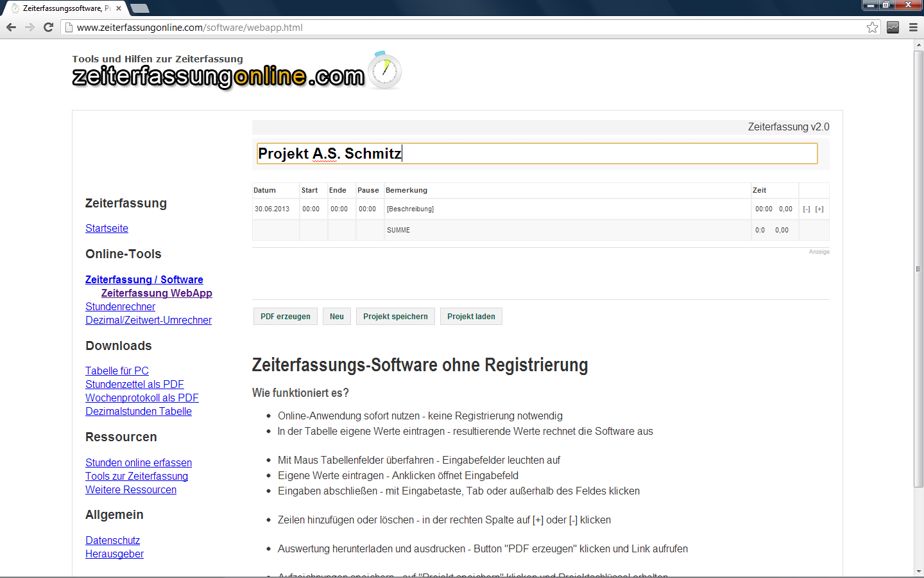Click Projekt laden button
Screen dimensions: 924x578
point(471,317)
